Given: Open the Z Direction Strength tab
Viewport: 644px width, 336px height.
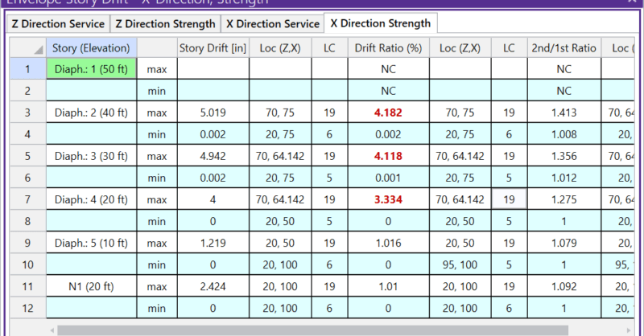Looking at the screenshot, I should pos(165,24).
